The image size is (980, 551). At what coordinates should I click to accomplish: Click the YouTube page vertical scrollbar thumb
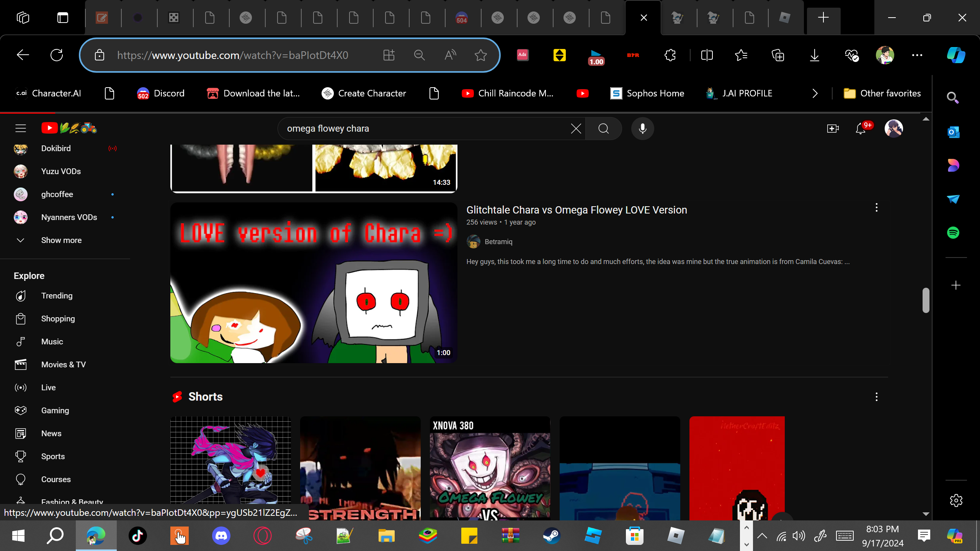(x=926, y=300)
